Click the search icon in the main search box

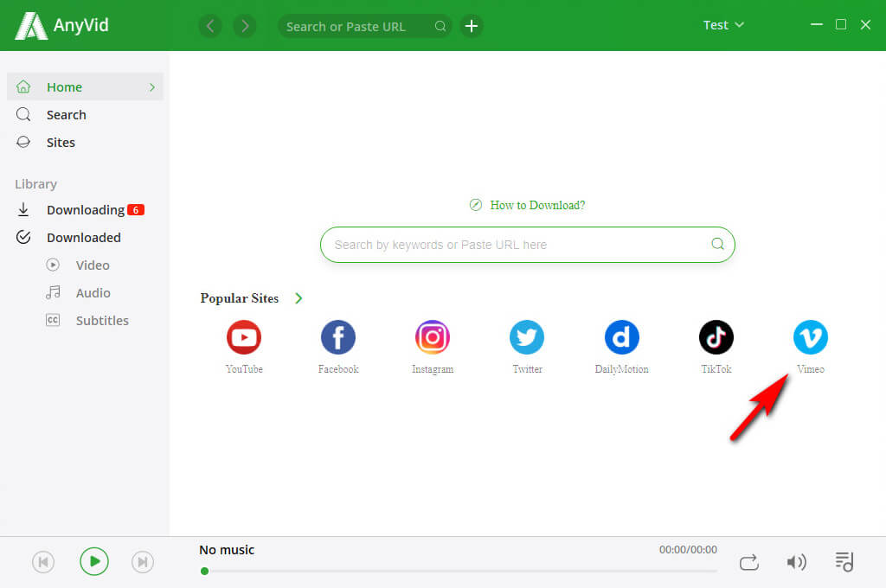coord(717,244)
